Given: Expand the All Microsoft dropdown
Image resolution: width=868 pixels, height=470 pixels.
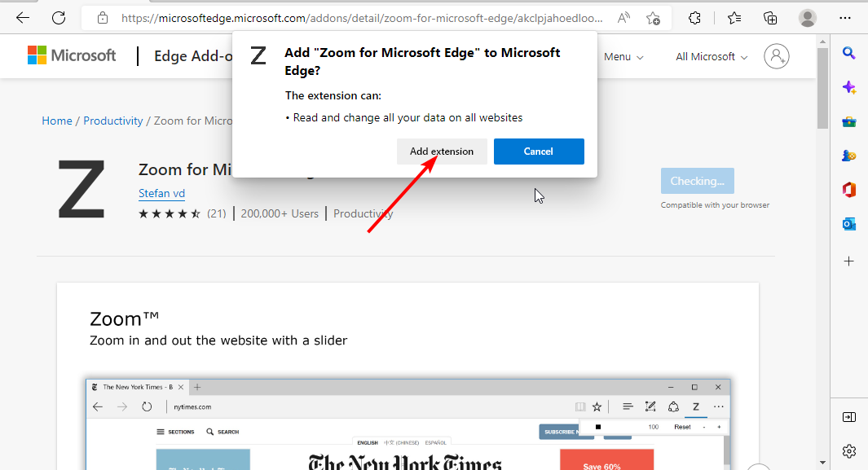Looking at the screenshot, I should [x=712, y=57].
